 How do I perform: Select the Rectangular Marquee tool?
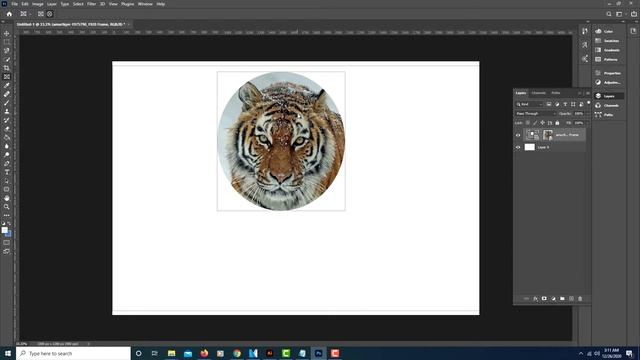[7, 42]
